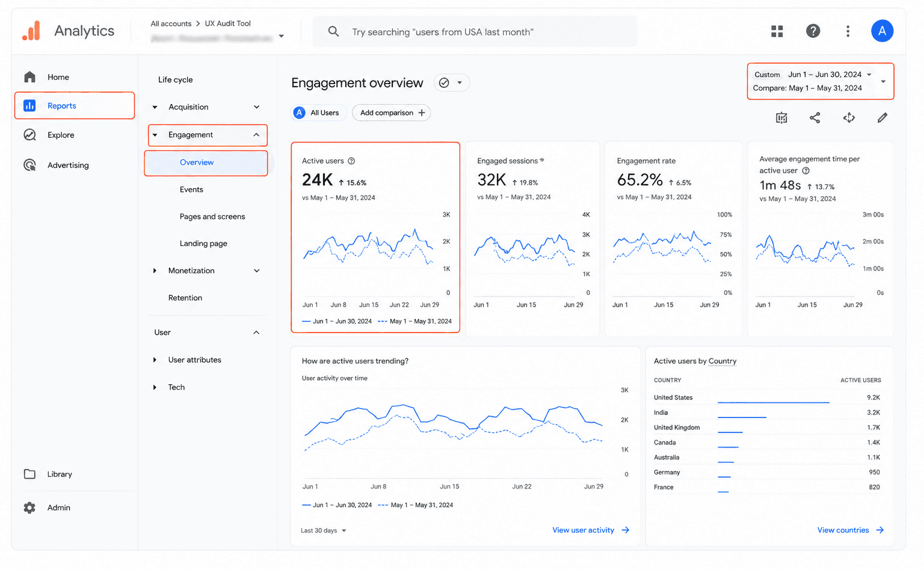Collapse the User section chevron
The height and width of the screenshot is (569, 924).
(x=256, y=333)
